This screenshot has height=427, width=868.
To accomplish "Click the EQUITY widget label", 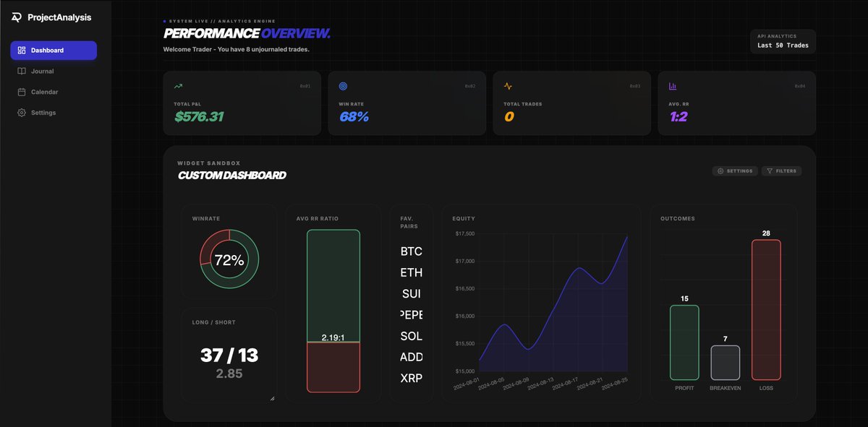I will coord(464,218).
